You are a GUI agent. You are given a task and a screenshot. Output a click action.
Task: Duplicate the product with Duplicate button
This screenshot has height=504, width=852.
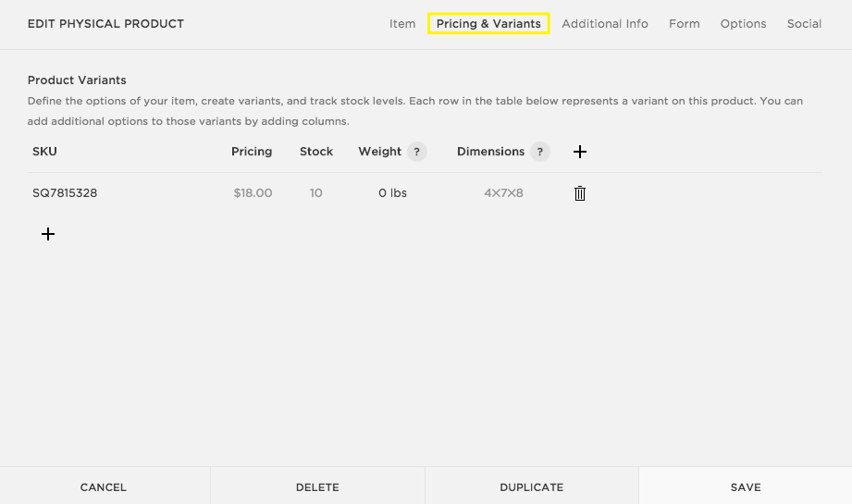click(531, 486)
